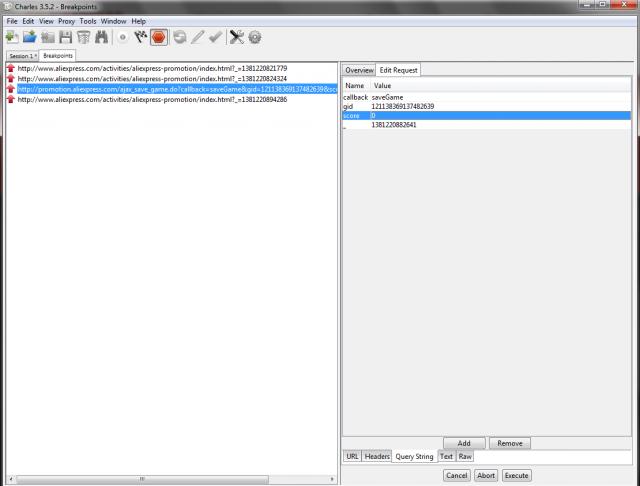Open the File menu
This screenshot has width=640, height=486.
coord(12,21)
